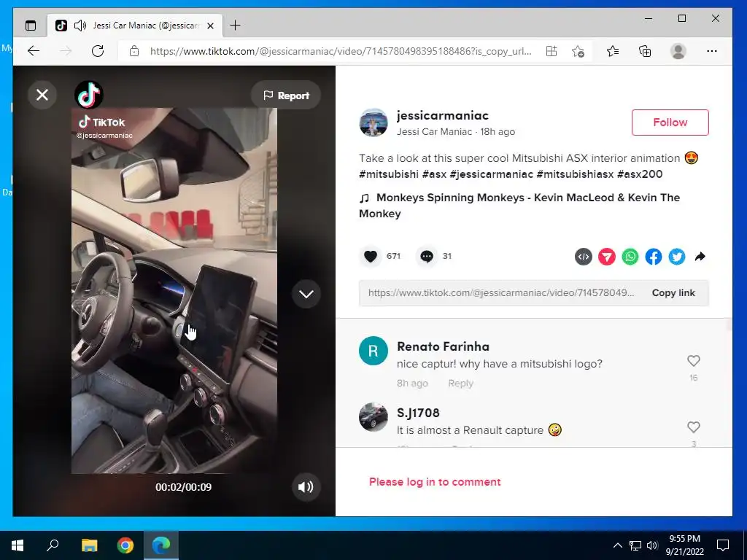
Task: Refresh the page
Action: pos(98,51)
